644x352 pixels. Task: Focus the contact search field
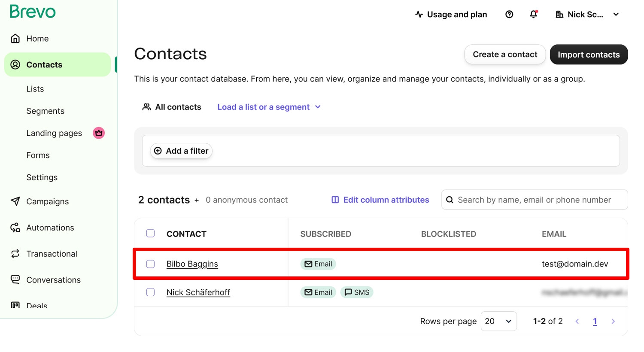[535, 200]
